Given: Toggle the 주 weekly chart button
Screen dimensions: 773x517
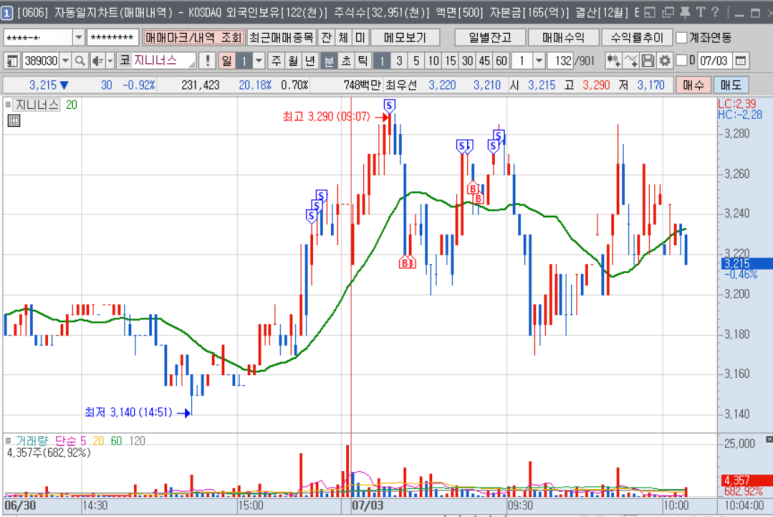Looking at the screenshot, I should click(276, 61).
